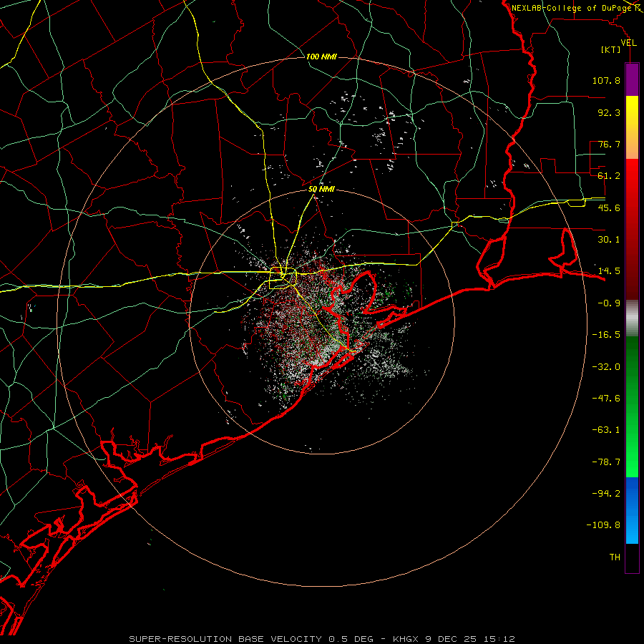Click the KHGX radar site identifier
This screenshot has height=644, width=644.
(x=406, y=639)
